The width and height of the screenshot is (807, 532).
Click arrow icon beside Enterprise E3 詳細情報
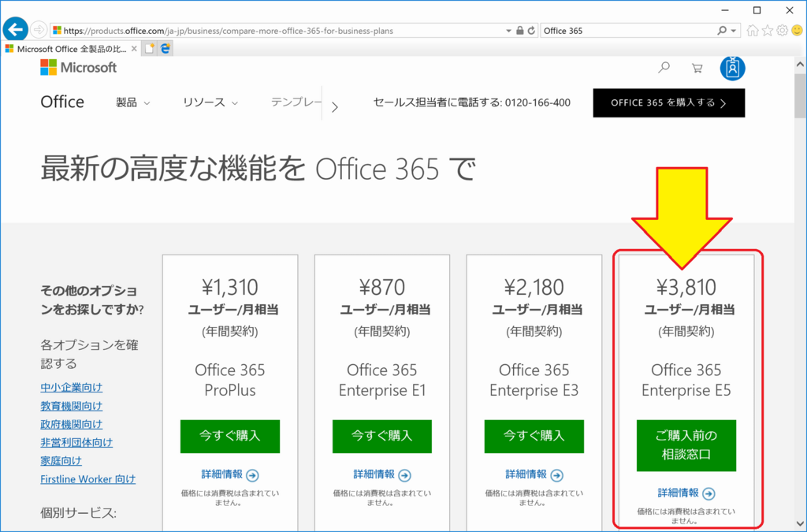[557, 475]
